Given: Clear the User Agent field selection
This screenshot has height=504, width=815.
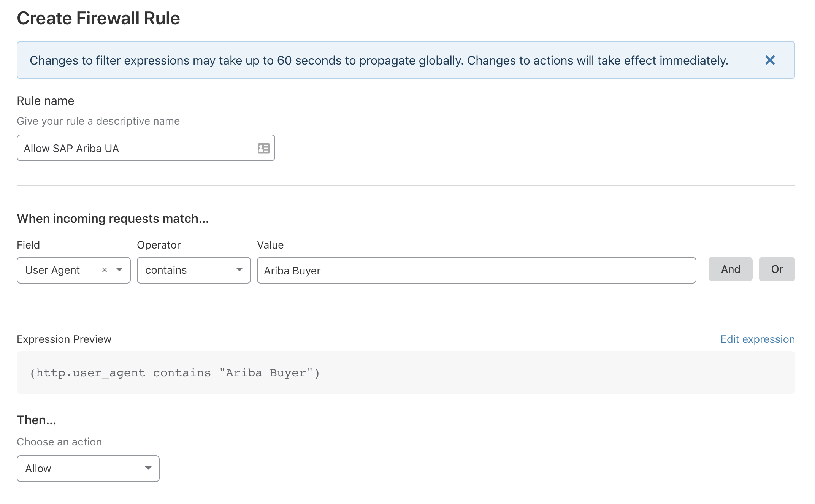Looking at the screenshot, I should (105, 270).
